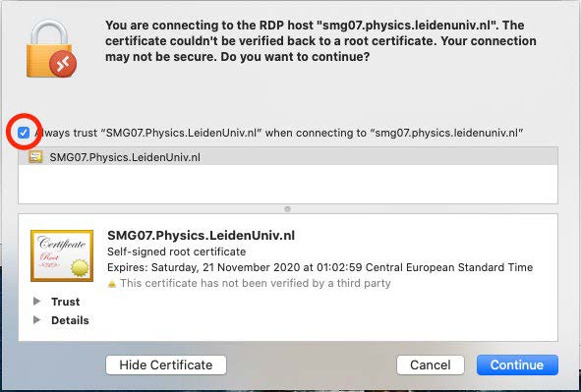The image size is (581, 392).
Task: Click the yellow warning triangle icon
Action: (112, 284)
